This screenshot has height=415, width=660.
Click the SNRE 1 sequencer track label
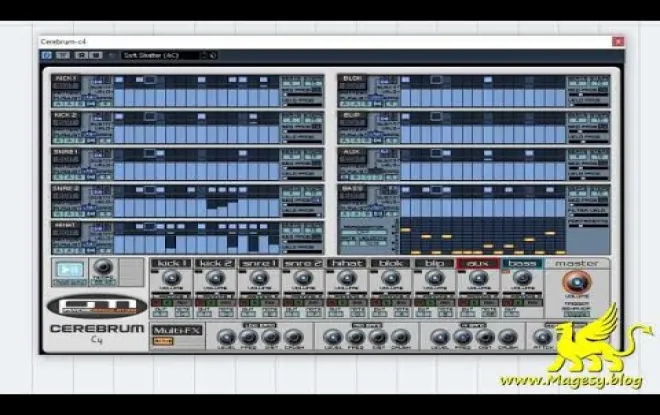click(65, 152)
